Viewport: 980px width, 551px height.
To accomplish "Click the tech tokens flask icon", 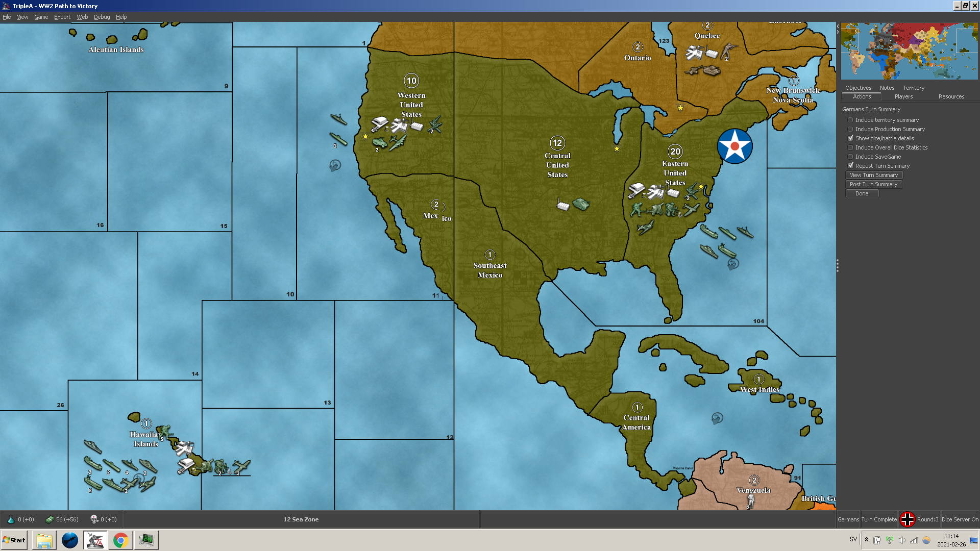I will coord(11,519).
